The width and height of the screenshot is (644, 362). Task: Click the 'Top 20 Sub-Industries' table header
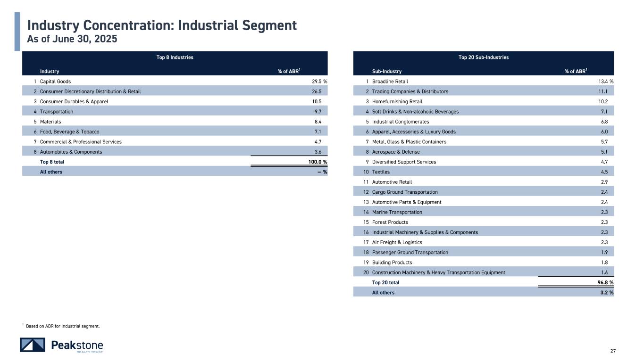click(483, 58)
